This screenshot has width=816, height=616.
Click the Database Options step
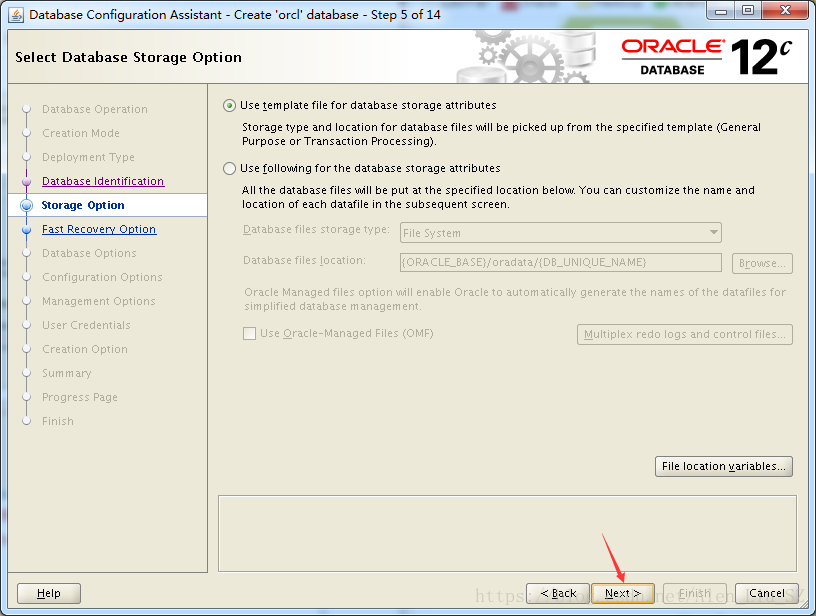tap(89, 253)
